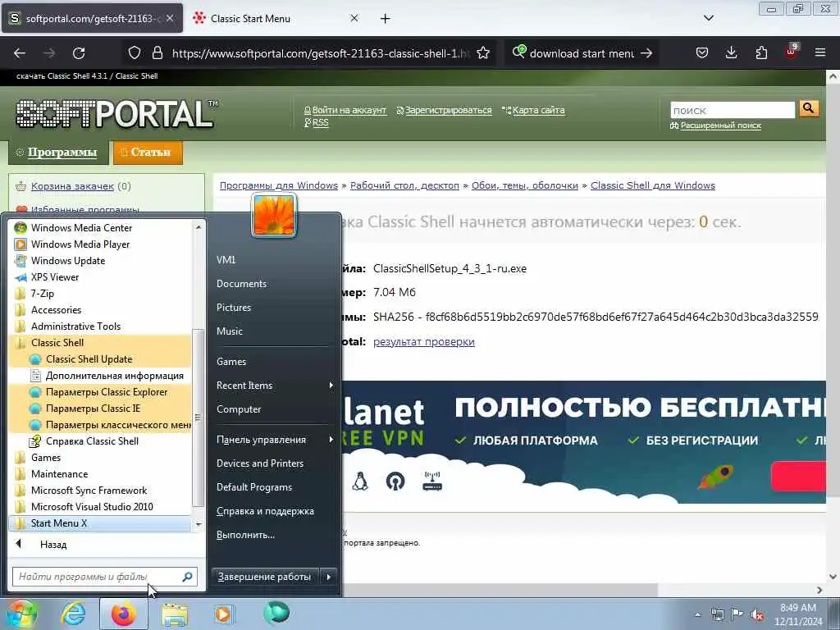Open the Action Center flag icon

(x=737, y=614)
